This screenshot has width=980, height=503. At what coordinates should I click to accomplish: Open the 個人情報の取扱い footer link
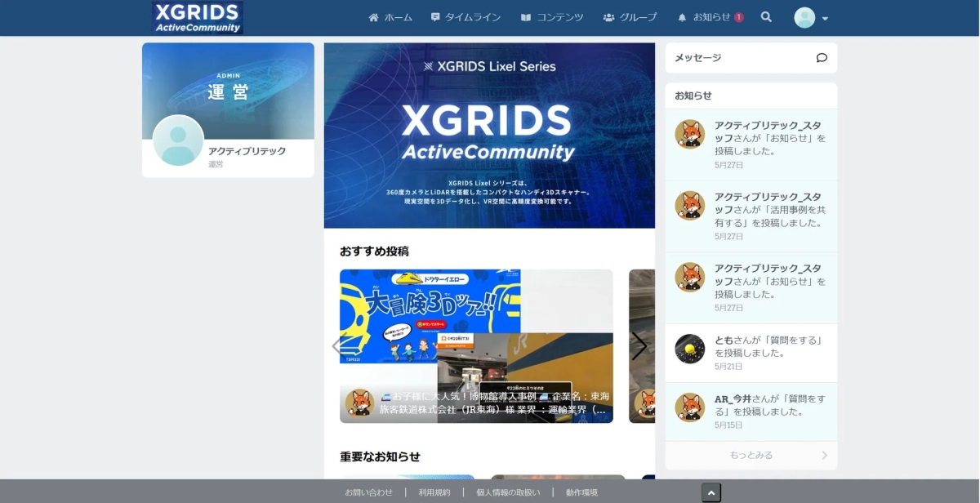[508, 492]
